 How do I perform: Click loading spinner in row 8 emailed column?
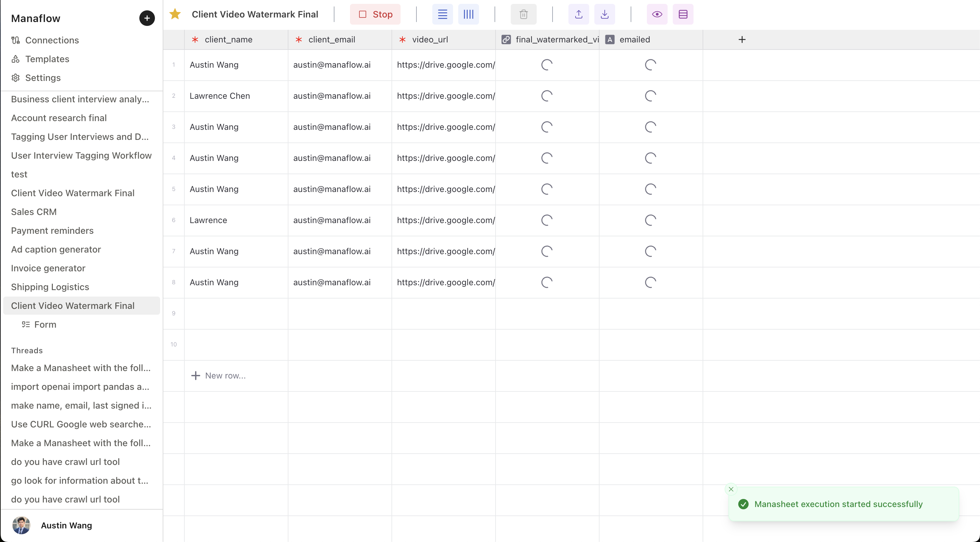(650, 282)
